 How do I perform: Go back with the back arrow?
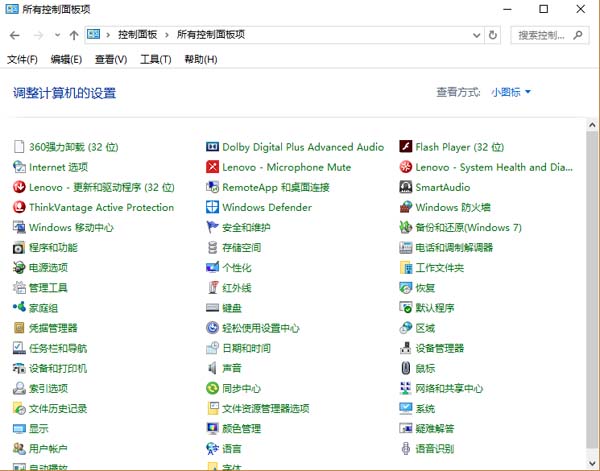[x=15, y=36]
